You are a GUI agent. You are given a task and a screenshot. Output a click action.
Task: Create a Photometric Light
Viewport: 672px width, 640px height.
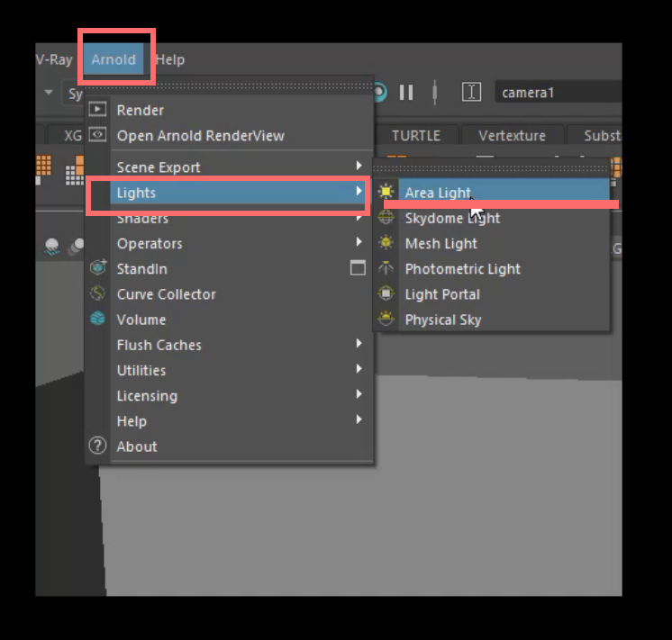491,269
